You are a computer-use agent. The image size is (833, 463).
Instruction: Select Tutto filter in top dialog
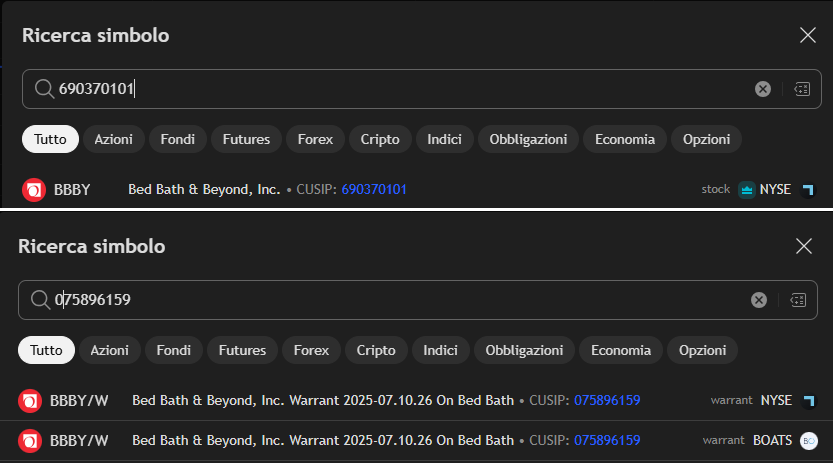pos(50,139)
